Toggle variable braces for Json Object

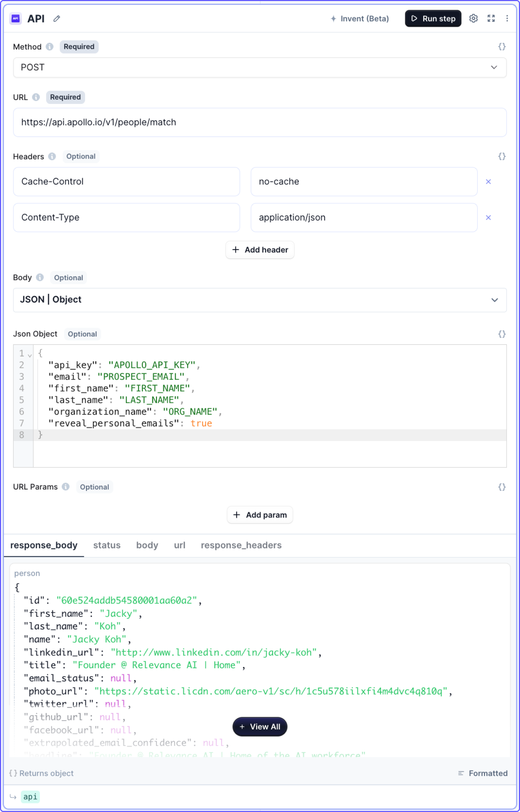pos(502,334)
